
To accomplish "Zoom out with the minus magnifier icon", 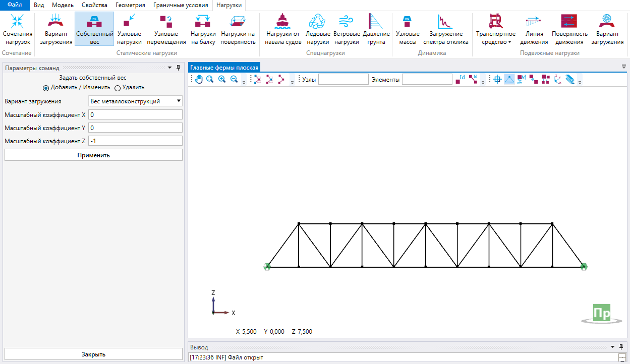I will pyautogui.click(x=234, y=79).
